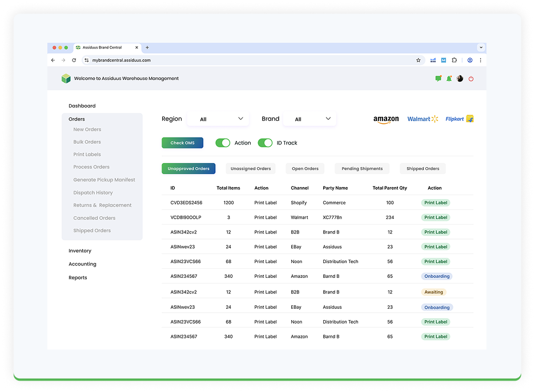Reload the page with the refresh icon
Screen dimensions: 535x392
74,60
